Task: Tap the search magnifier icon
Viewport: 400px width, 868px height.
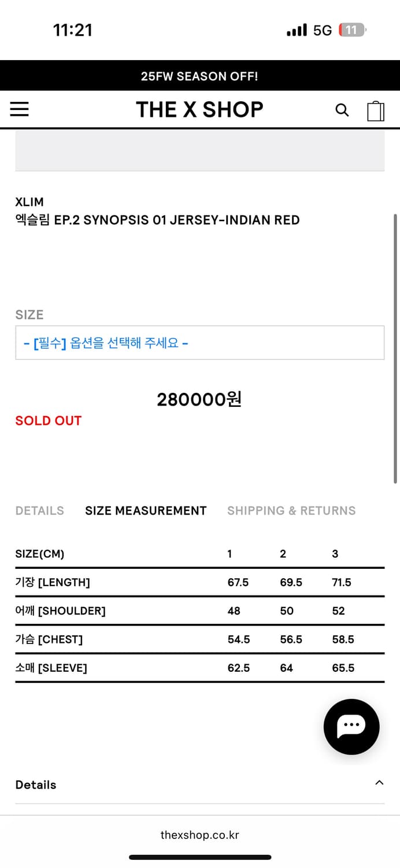Action: point(342,110)
